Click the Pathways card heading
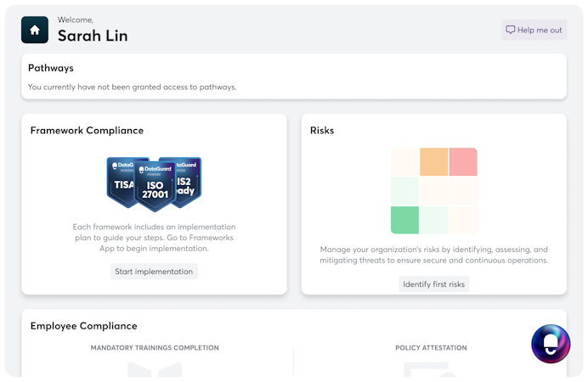The image size is (588, 382). (x=51, y=68)
